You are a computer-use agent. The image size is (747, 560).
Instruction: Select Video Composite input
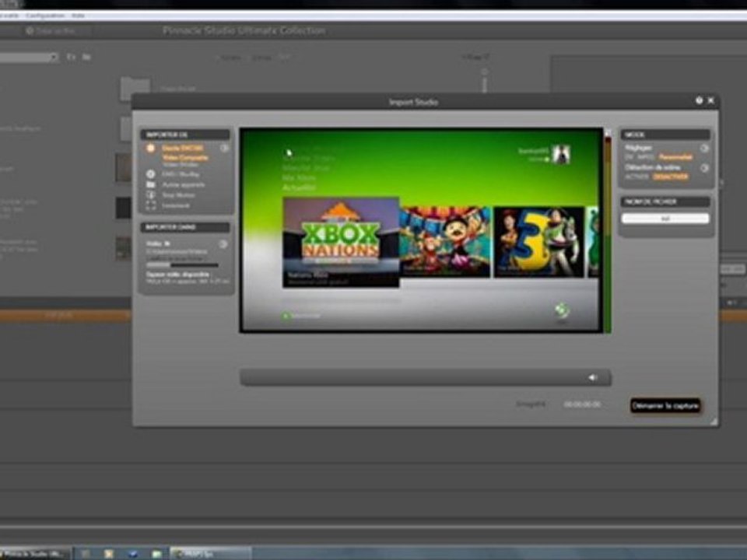pos(185,158)
